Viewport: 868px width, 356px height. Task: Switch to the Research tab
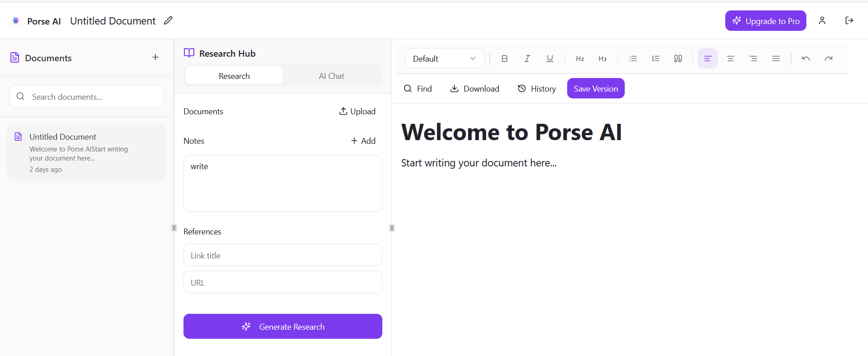pos(234,76)
